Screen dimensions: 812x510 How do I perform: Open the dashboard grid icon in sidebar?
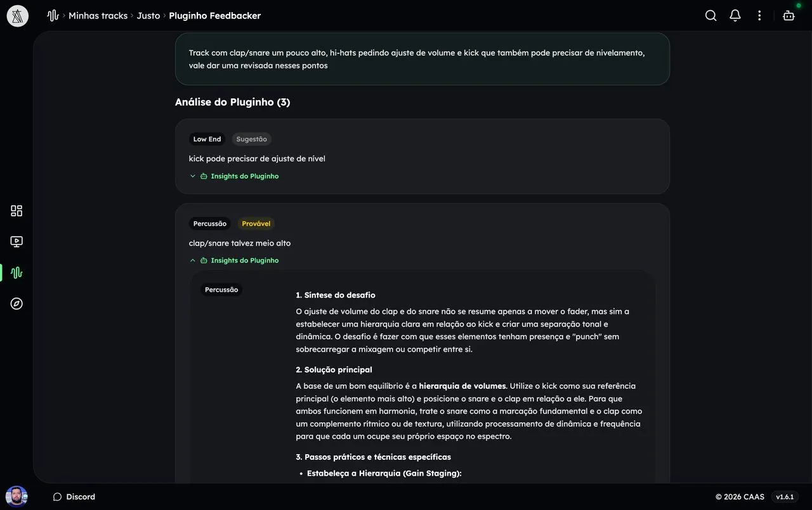coord(16,211)
